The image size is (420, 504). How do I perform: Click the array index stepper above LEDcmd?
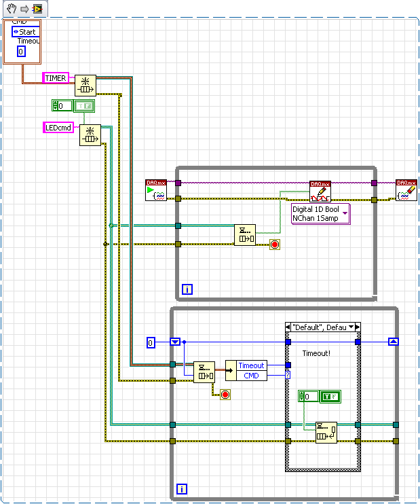[x=56, y=106]
